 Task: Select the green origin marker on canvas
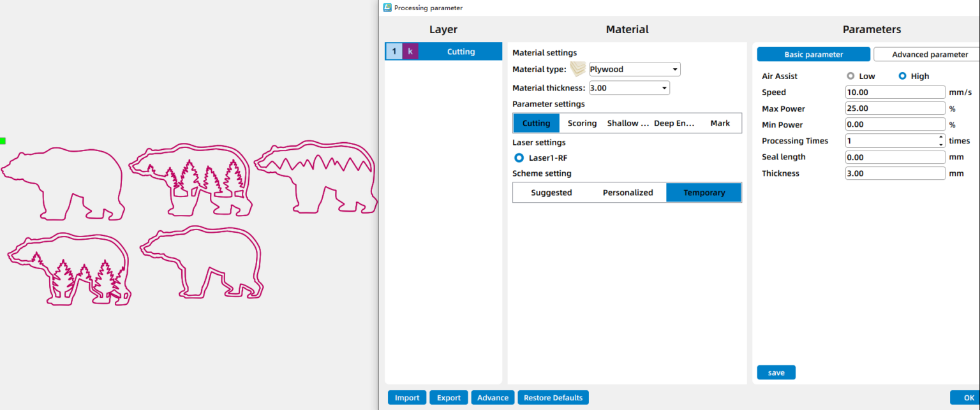point(3,141)
